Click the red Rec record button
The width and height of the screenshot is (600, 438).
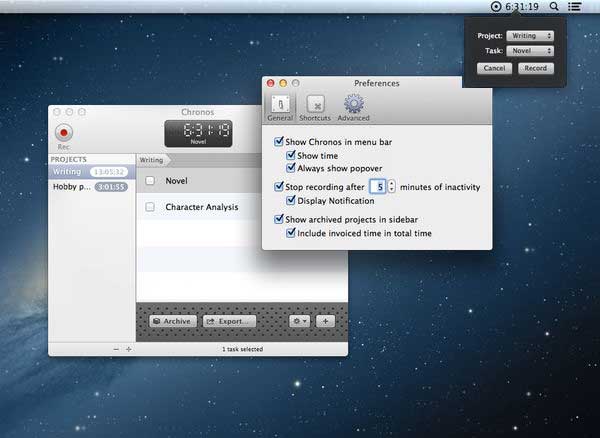[64, 132]
